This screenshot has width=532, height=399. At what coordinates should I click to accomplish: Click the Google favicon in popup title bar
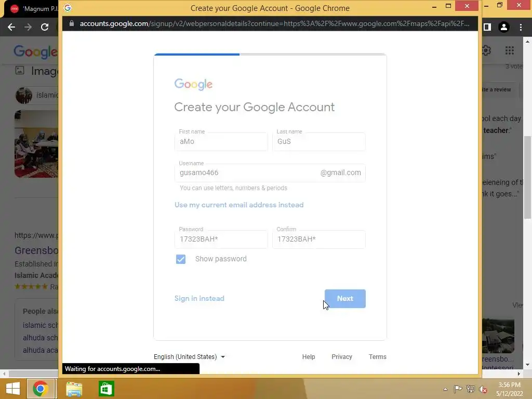click(x=68, y=8)
